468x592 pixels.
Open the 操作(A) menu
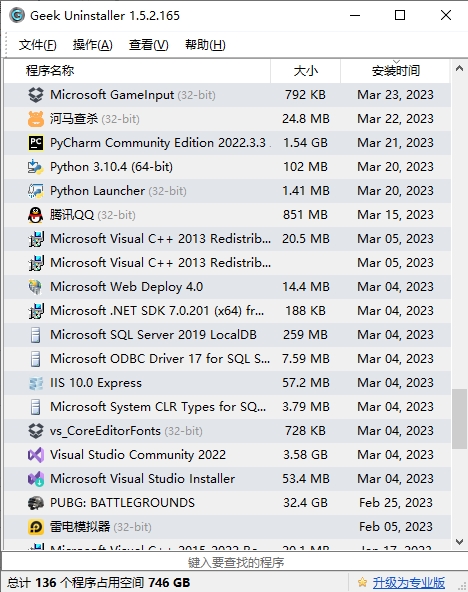tap(92, 45)
